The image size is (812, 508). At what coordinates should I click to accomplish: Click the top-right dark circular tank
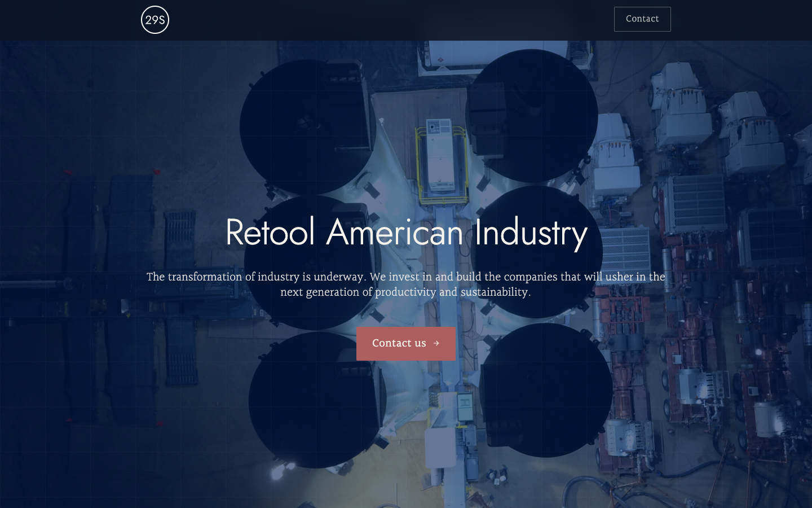tap(531, 116)
